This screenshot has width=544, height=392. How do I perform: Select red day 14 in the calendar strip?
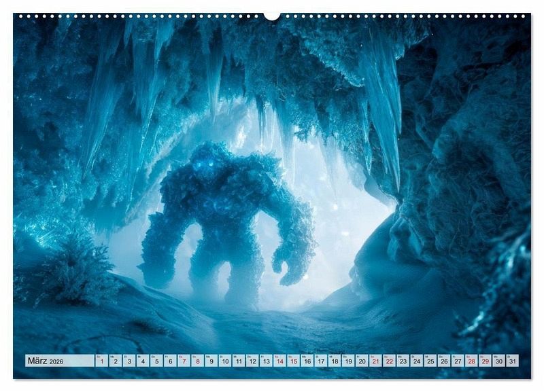[x=280, y=361]
